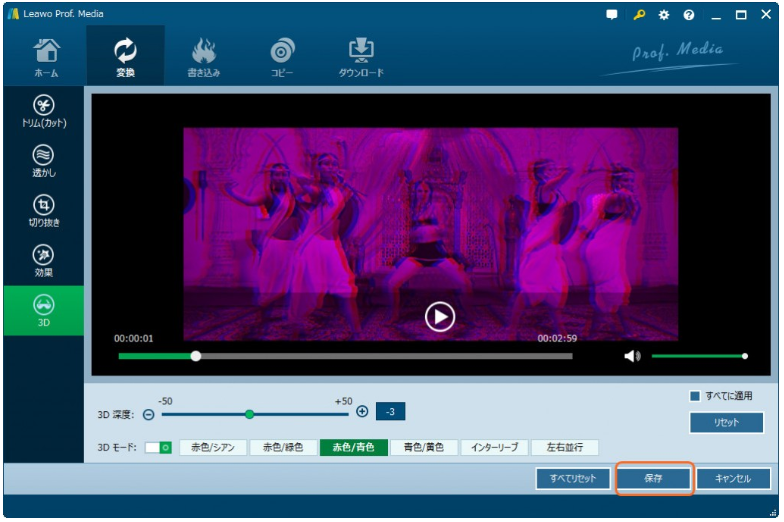Open the settings gear icon
This screenshot has height=522, width=784.
coord(664,15)
